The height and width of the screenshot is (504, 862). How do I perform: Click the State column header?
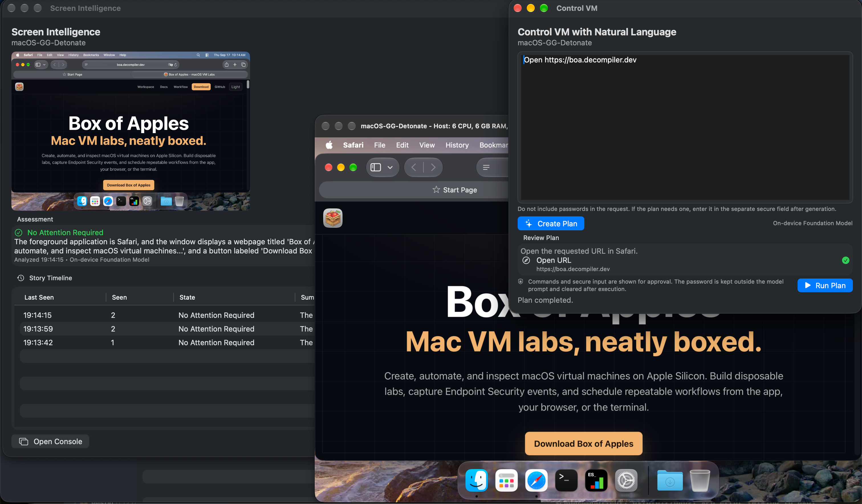[187, 297]
